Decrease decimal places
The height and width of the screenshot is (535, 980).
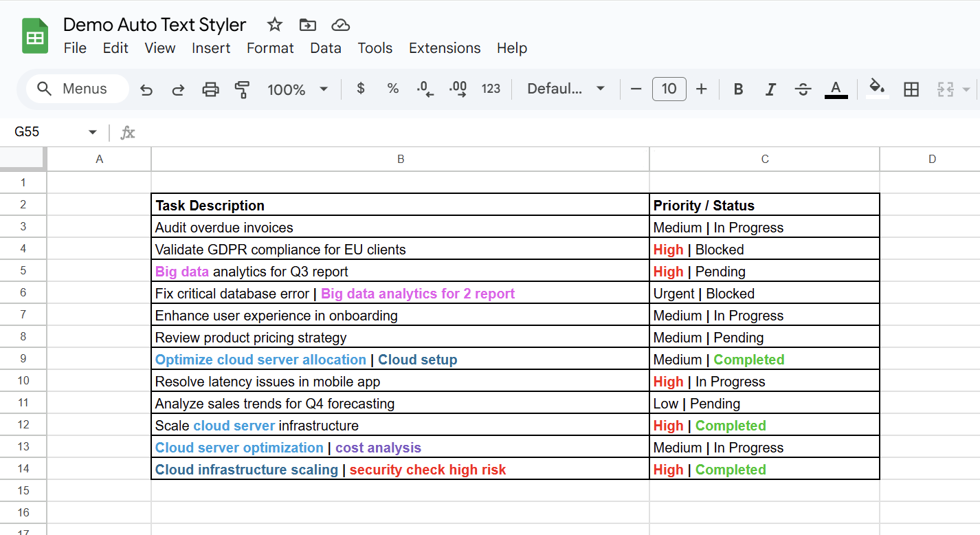click(424, 89)
